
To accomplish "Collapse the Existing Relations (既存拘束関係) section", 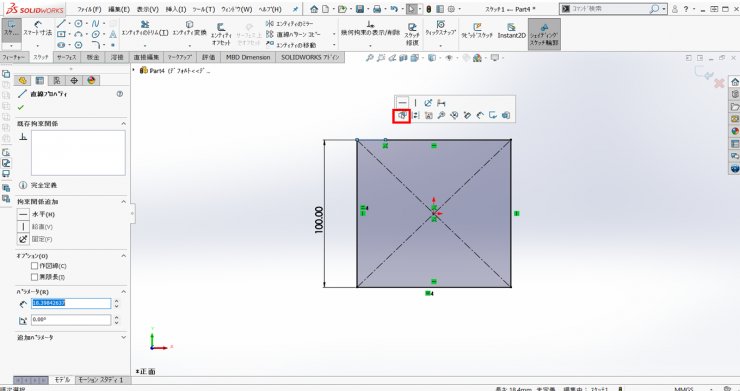I will click(x=124, y=124).
